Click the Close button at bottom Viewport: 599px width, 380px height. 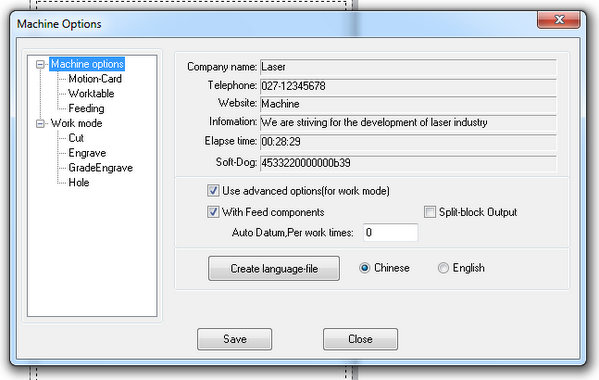coord(360,339)
